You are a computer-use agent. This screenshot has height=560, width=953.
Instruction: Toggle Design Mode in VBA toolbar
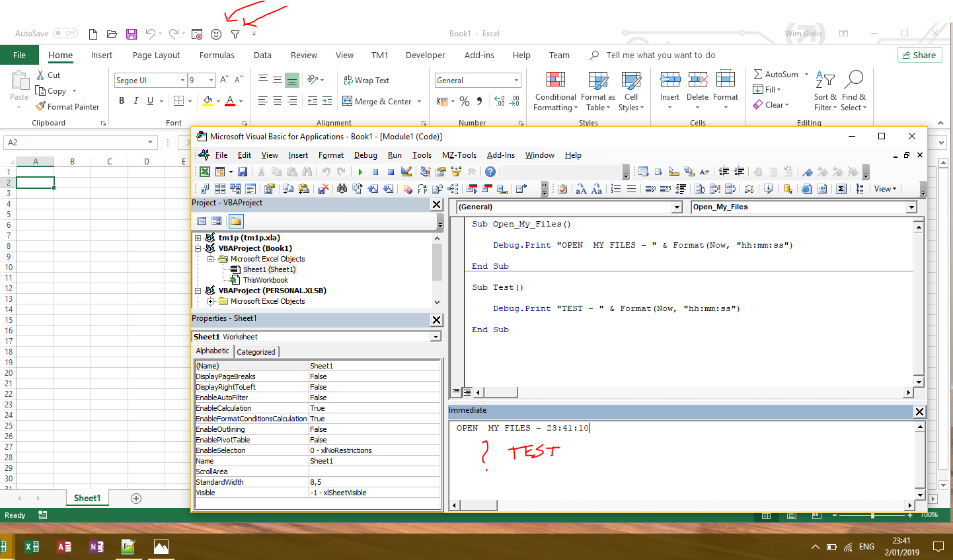[x=406, y=172]
